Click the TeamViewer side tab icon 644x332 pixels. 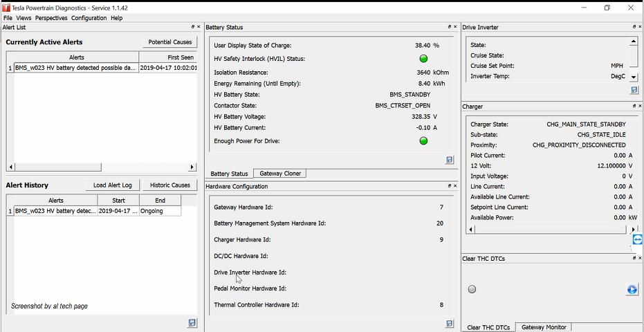(638, 239)
